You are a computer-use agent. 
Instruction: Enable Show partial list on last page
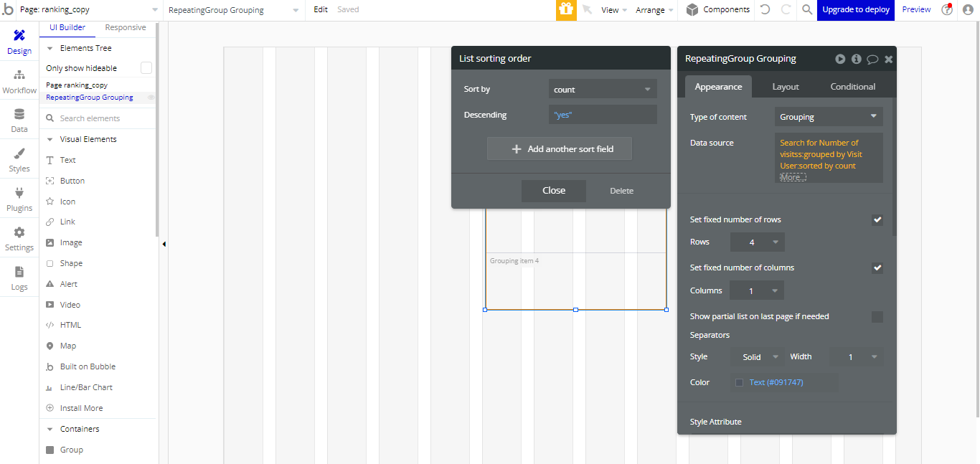877,317
